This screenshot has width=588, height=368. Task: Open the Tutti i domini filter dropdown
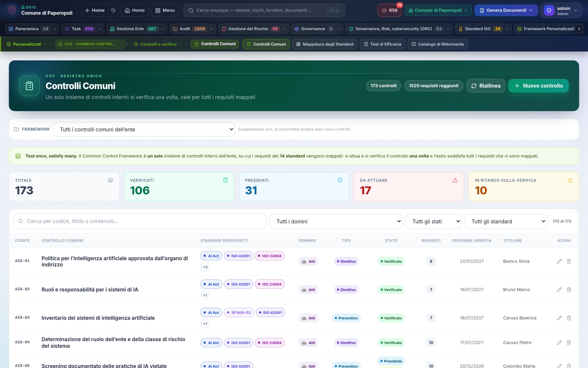[336, 222]
